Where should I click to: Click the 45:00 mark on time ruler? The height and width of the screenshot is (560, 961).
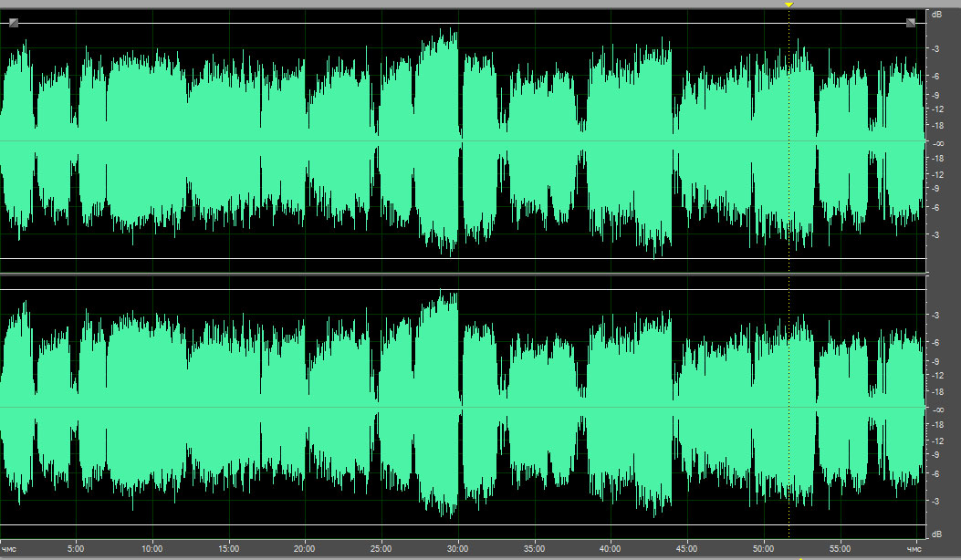[x=686, y=549]
